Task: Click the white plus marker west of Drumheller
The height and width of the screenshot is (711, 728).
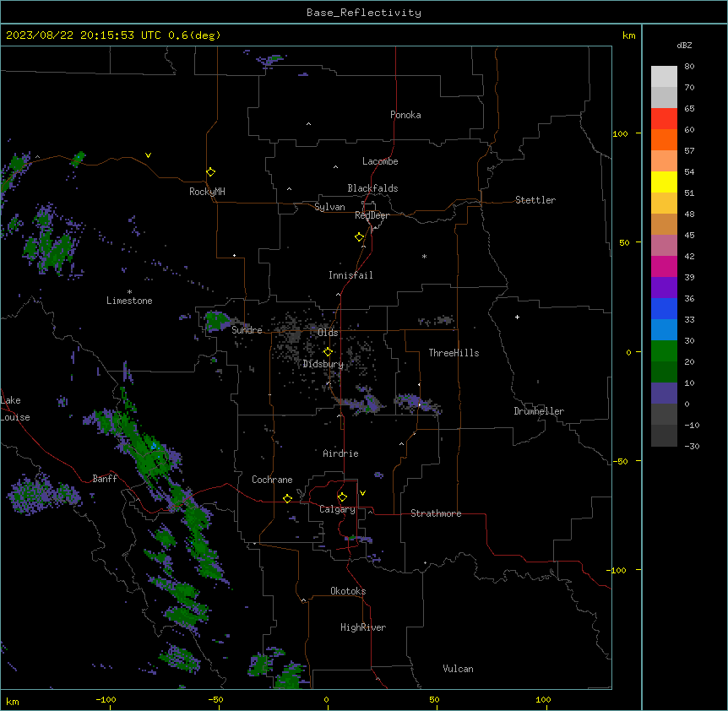Action: click(517, 317)
